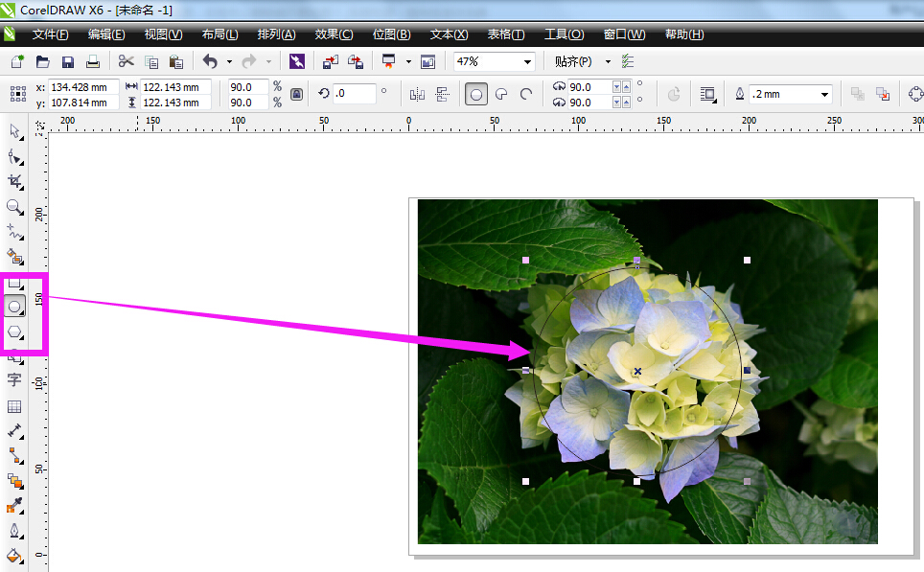This screenshot has width=924, height=572.
Task: Open snap options checklist icon
Action: pyautogui.click(x=628, y=61)
